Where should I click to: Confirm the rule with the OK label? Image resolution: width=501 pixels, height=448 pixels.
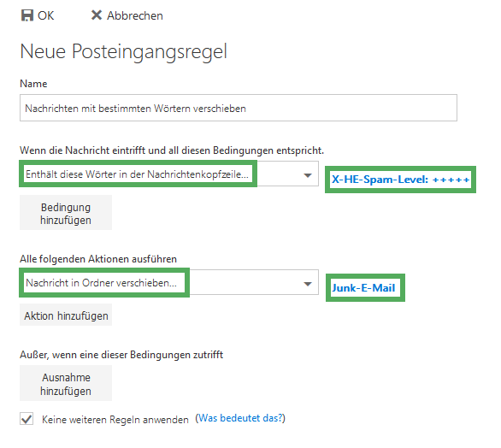(x=45, y=15)
